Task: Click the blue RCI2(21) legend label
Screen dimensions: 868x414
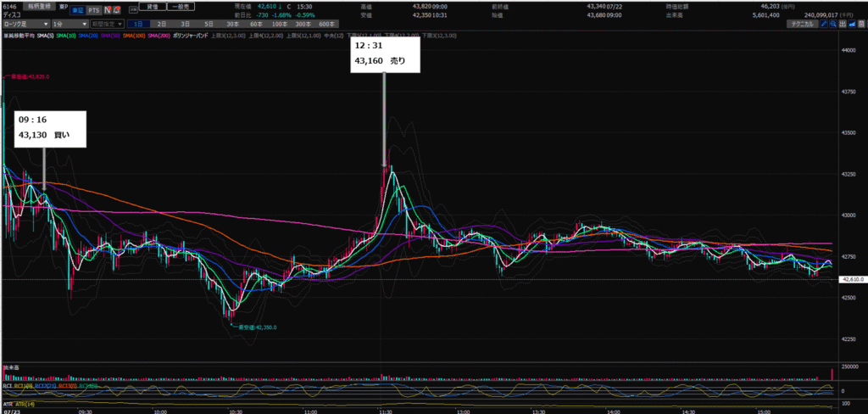Action: pyautogui.click(x=45, y=386)
